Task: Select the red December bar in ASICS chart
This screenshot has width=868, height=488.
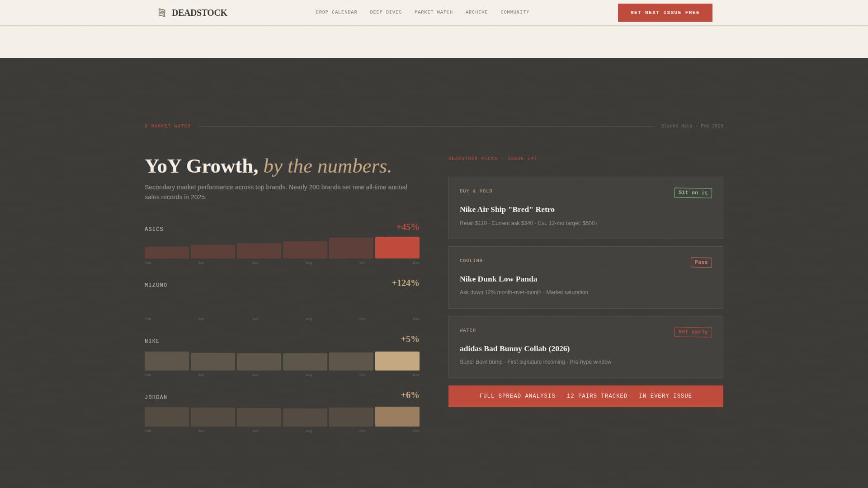Action: pos(397,248)
